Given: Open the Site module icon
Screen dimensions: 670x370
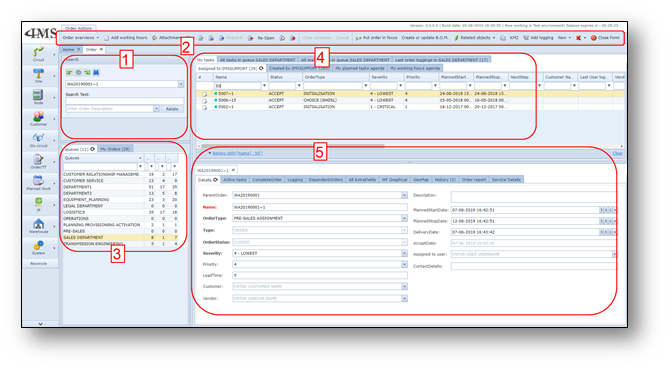Looking at the screenshot, I should pyautogui.click(x=38, y=75).
